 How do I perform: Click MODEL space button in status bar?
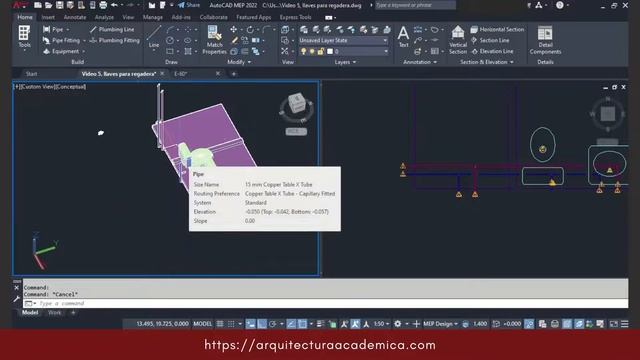click(202, 324)
